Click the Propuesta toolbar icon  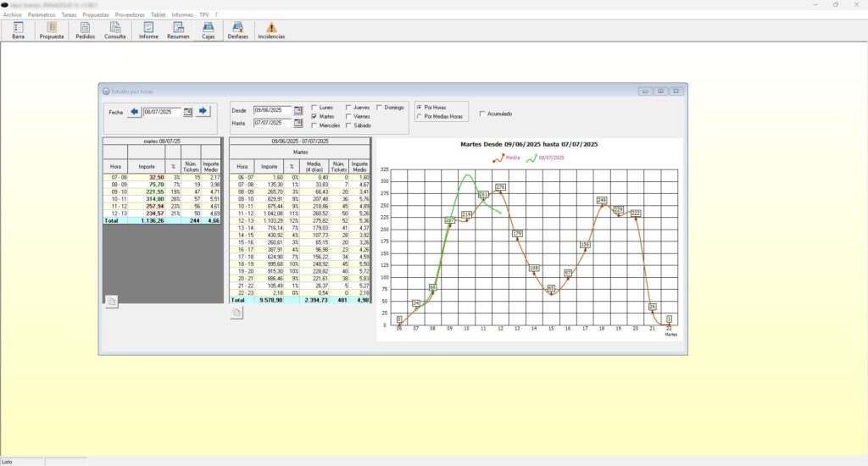pyautogui.click(x=52, y=31)
